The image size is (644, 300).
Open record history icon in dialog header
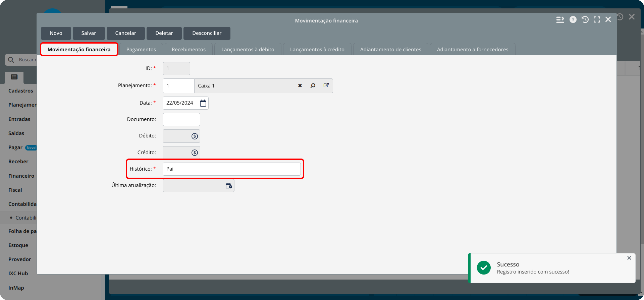pyautogui.click(x=585, y=20)
